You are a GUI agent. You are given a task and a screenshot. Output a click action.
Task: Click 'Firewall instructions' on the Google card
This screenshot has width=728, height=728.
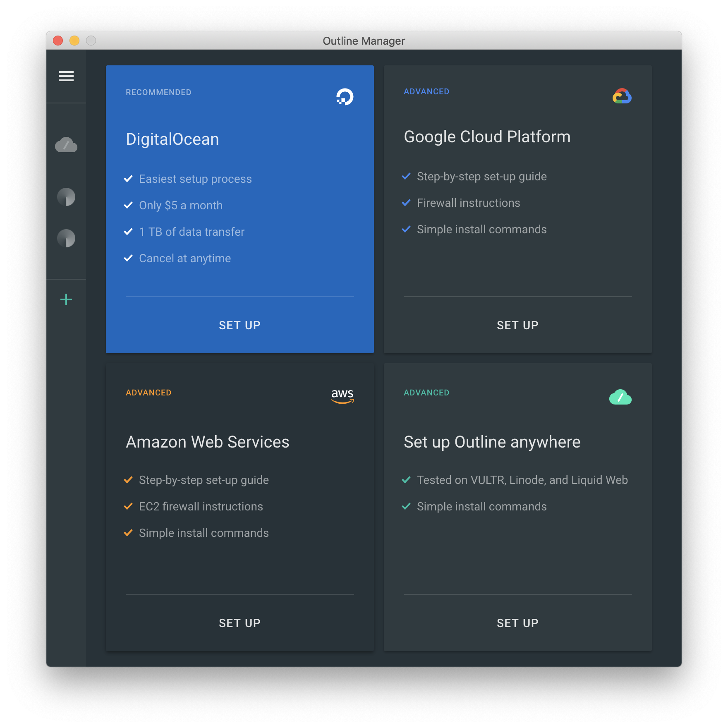point(469,203)
